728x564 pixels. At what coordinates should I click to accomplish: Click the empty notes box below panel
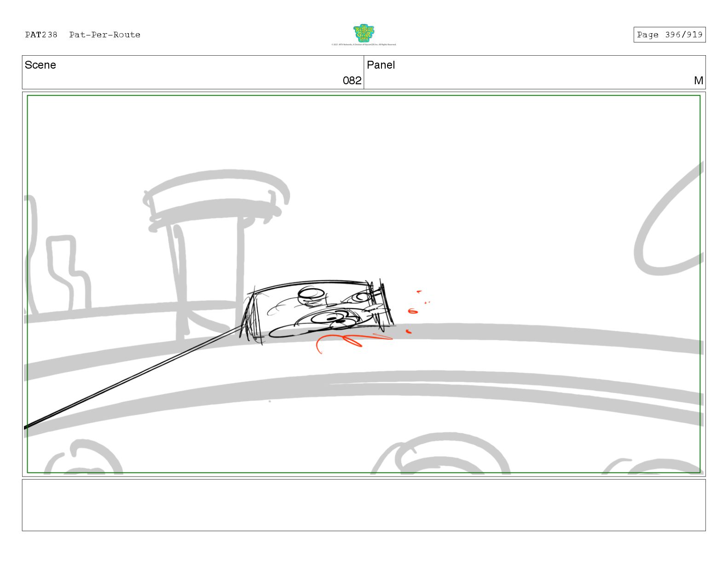364,505
